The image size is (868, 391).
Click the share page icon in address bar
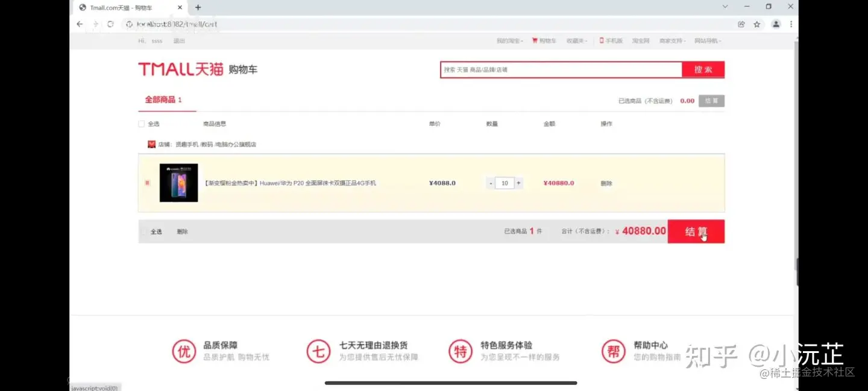click(x=741, y=24)
